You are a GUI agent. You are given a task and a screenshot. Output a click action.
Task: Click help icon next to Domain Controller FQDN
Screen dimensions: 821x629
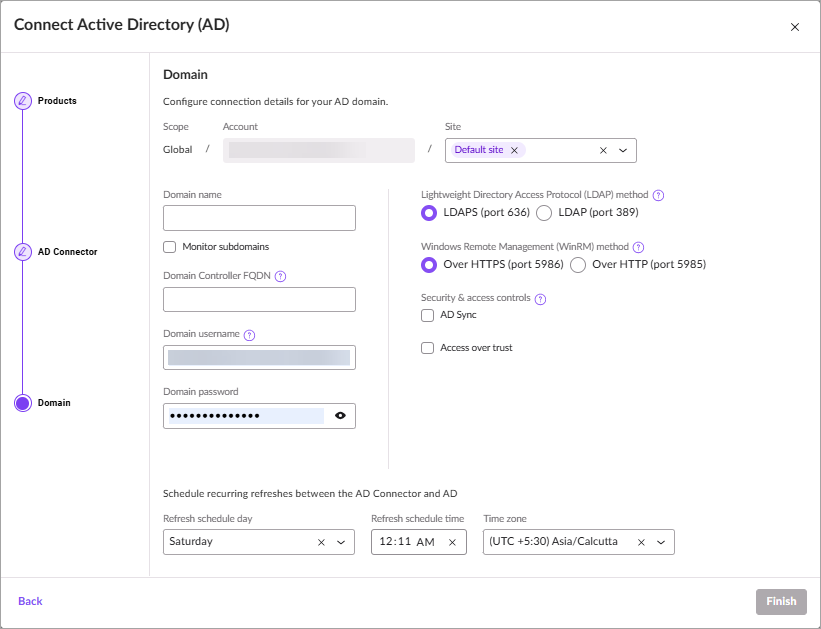click(x=280, y=276)
